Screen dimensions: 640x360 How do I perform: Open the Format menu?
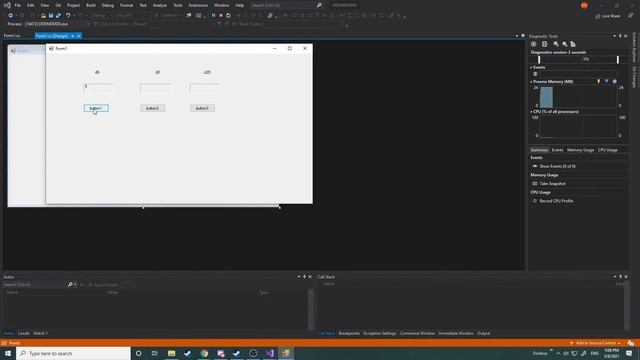point(127,5)
